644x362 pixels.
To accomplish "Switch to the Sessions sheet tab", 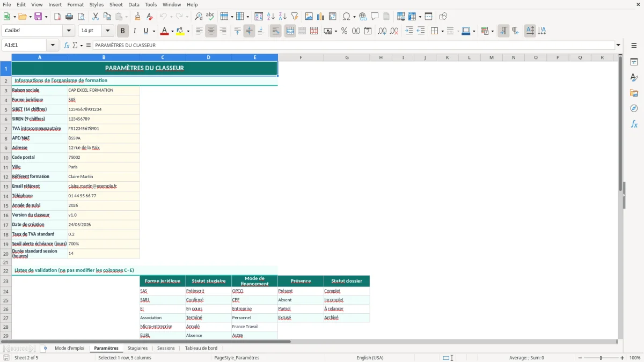I will [166, 348].
